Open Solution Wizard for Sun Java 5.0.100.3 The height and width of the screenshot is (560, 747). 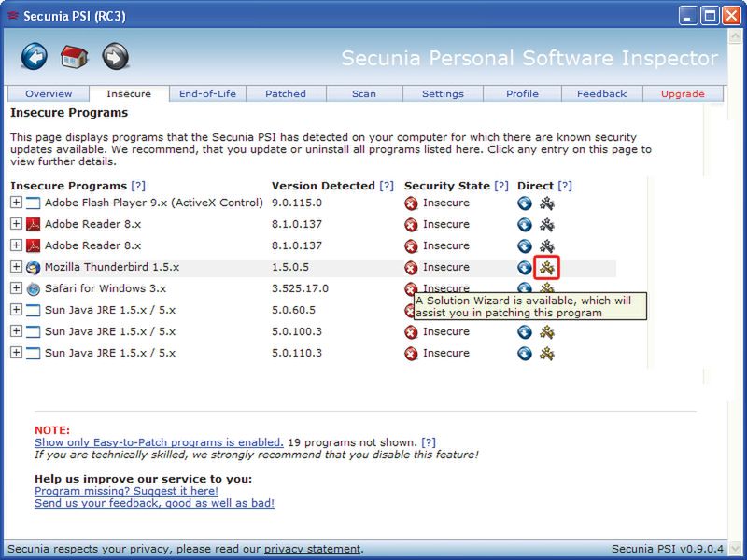[x=547, y=332]
